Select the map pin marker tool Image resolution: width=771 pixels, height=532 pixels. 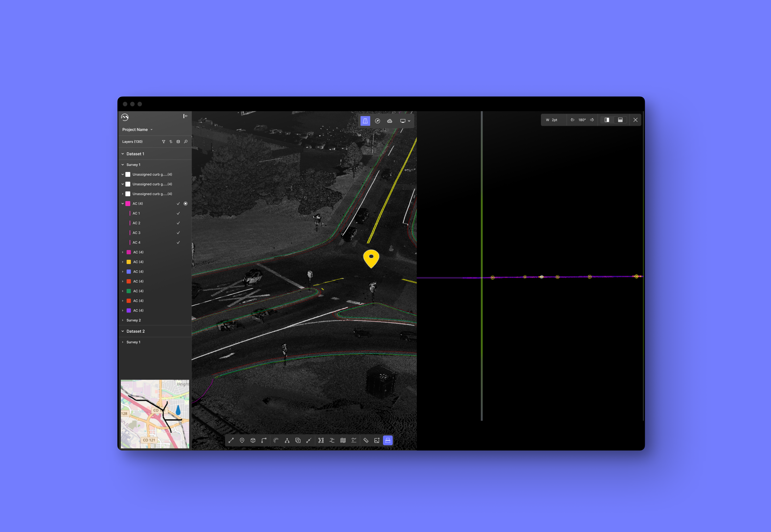(x=242, y=440)
